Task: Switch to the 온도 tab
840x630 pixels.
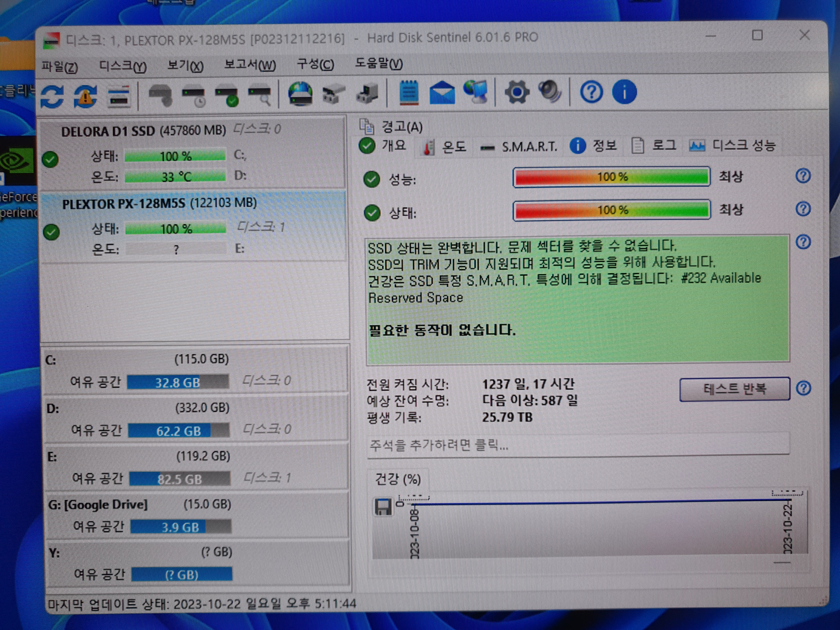Action: tap(445, 147)
